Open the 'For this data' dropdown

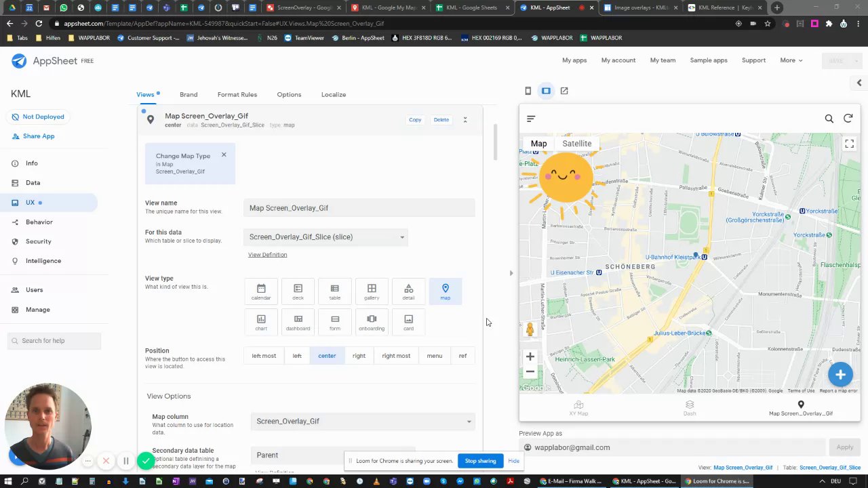[326, 237]
